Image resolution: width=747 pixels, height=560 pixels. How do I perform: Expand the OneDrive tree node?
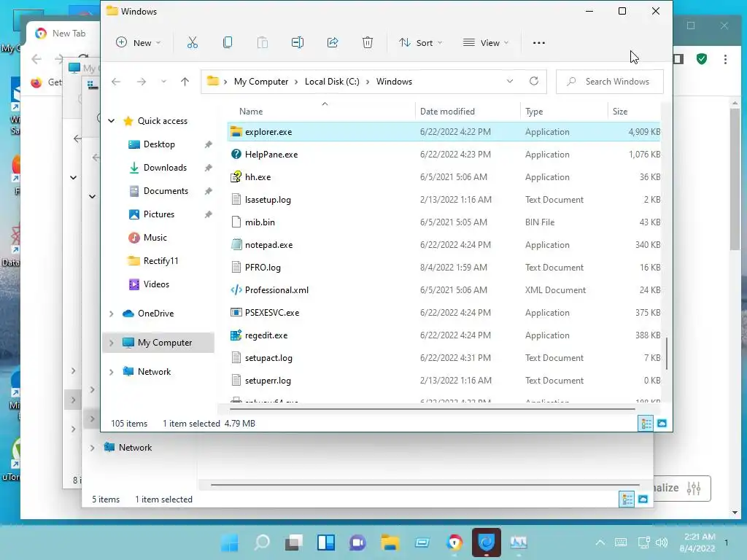[x=112, y=314]
